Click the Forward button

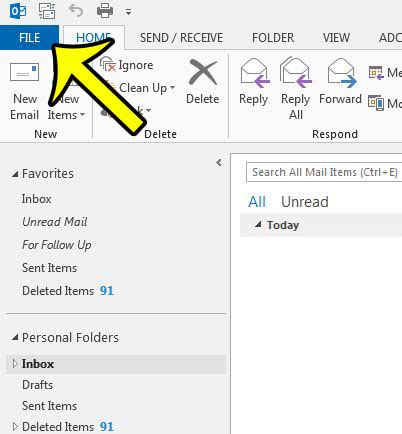[340, 82]
